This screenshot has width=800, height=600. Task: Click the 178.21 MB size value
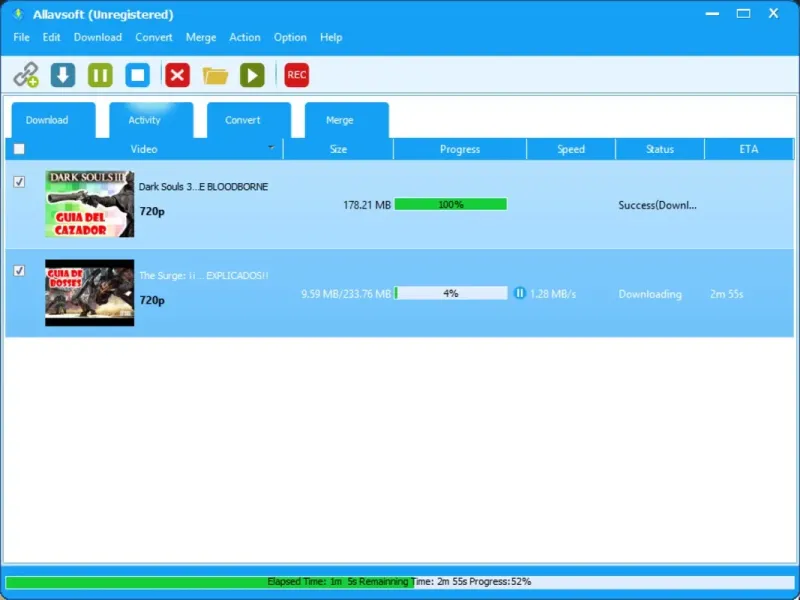pyautogui.click(x=367, y=205)
